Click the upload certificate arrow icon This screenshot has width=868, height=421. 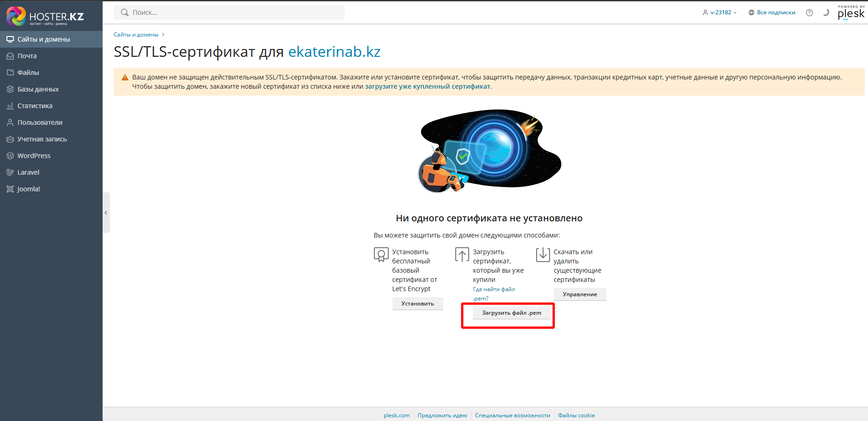462,255
